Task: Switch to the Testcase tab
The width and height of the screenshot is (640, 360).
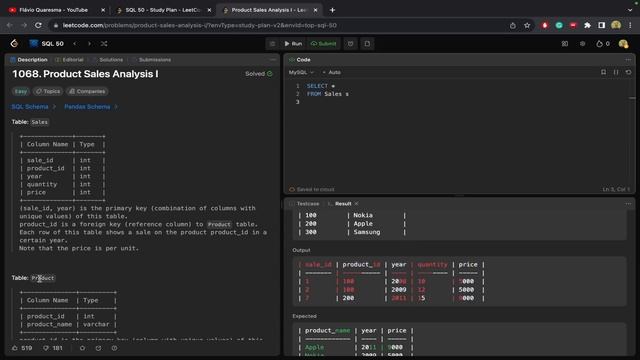Action: click(x=304, y=203)
